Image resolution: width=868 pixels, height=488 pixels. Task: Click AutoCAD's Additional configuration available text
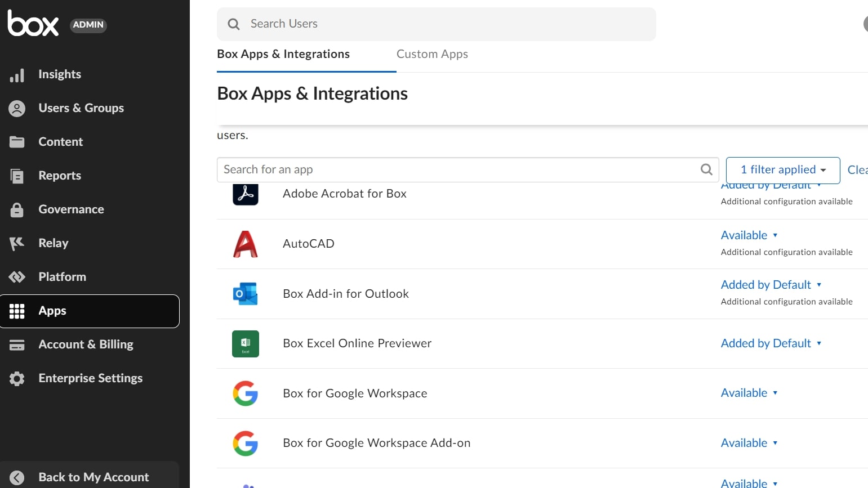[x=786, y=252]
